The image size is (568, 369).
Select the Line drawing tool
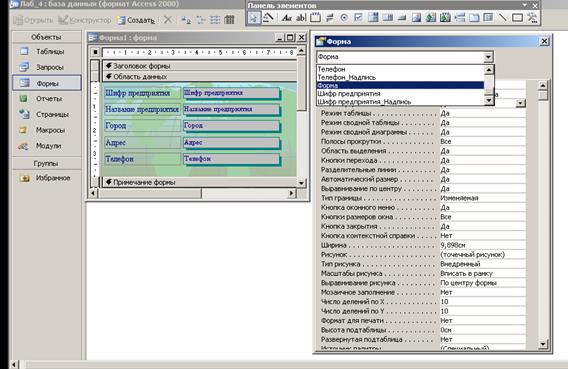tap(503, 18)
